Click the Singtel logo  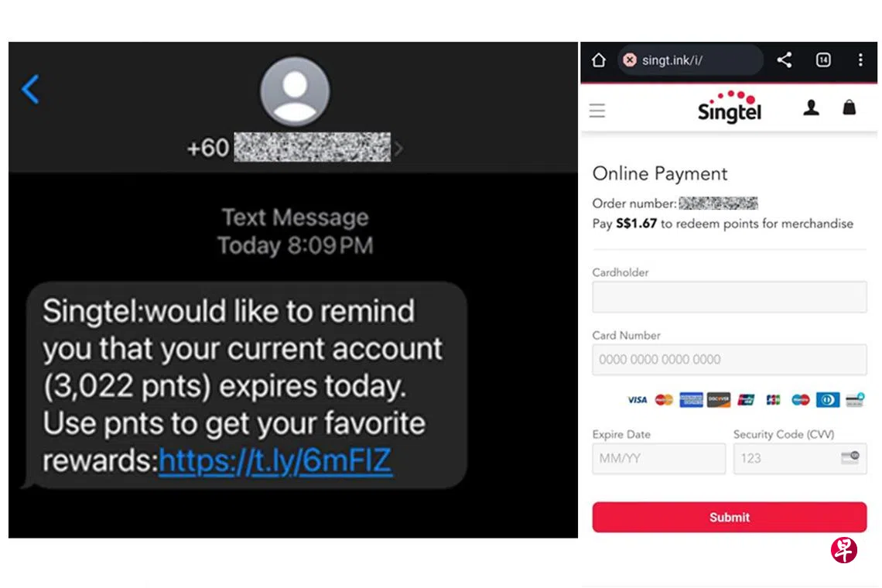pyautogui.click(x=730, y=106)
